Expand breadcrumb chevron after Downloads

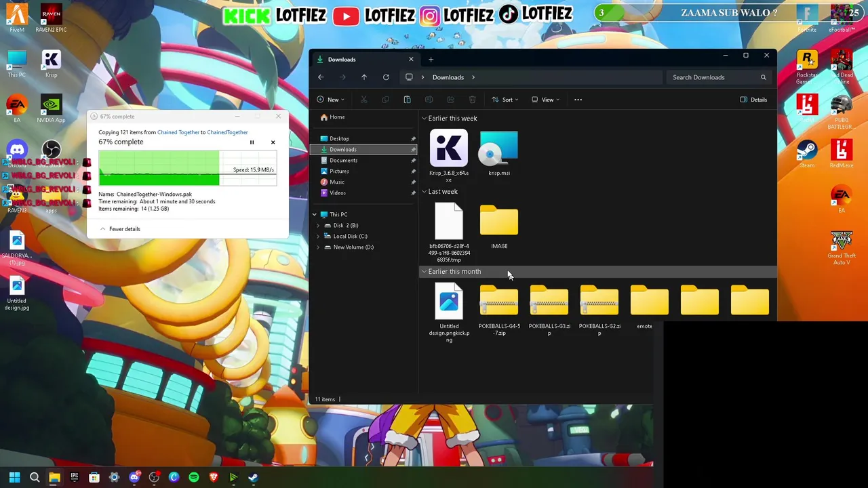473,77
